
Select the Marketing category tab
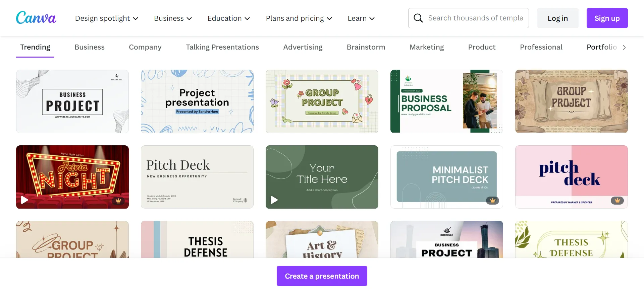427,47
